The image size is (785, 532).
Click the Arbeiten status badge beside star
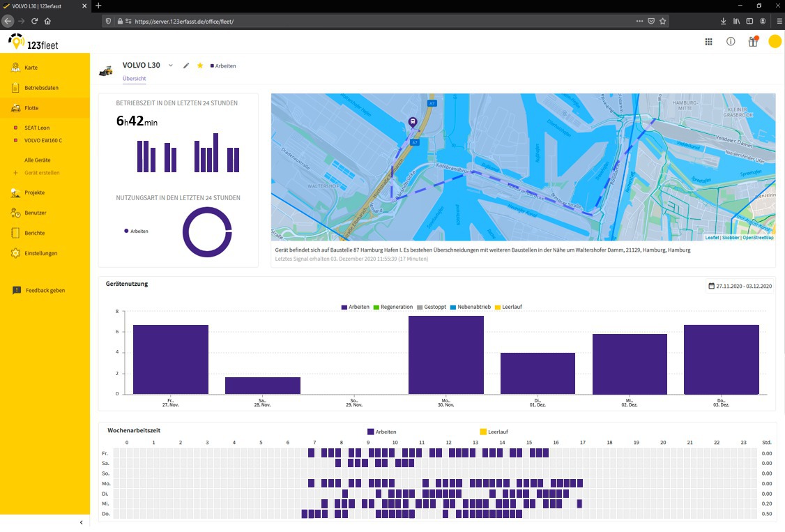pos(223,66)
